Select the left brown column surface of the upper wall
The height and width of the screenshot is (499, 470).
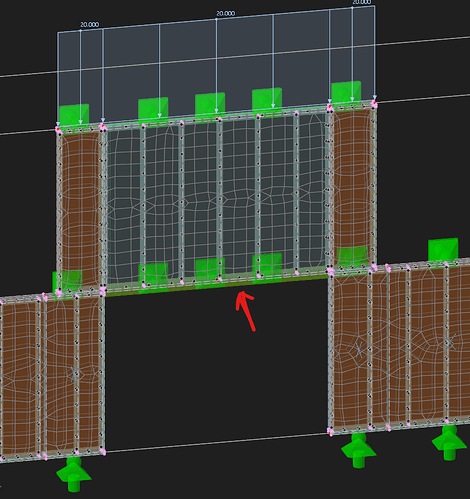coord(80,208)
